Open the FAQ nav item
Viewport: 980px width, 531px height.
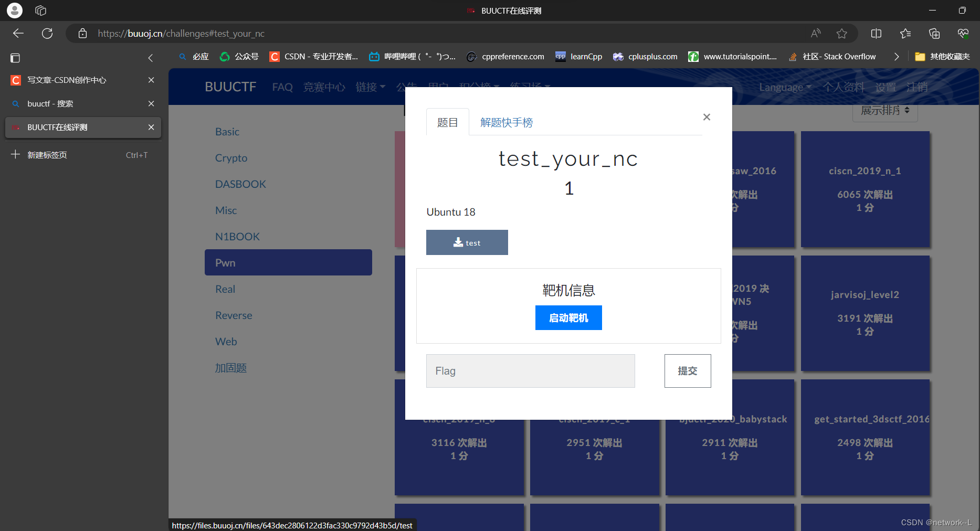[282, 87]
